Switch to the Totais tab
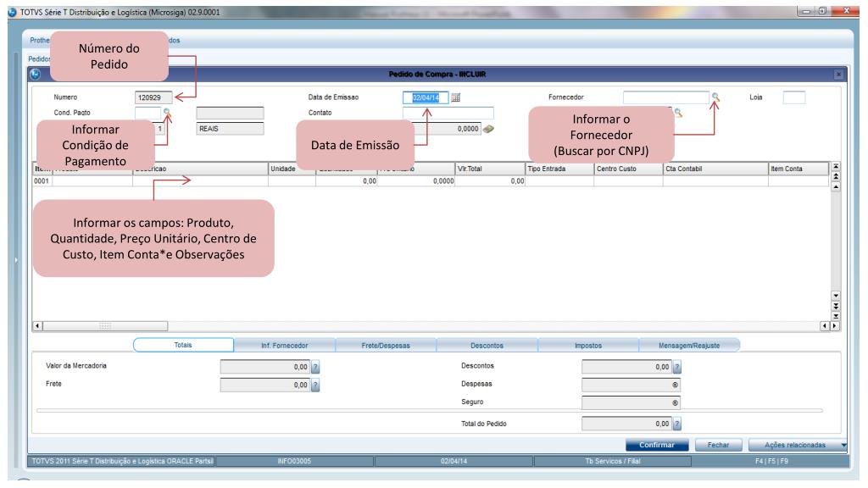The width and height of the screenshot is (868, 488). point(183,346)
